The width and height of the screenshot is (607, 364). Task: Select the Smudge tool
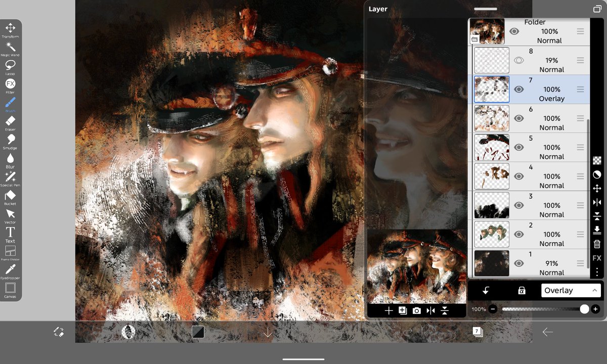(10, 142)
